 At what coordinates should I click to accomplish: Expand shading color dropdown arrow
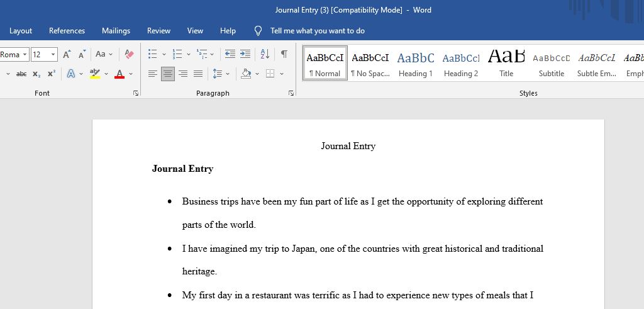click(257, 74)
